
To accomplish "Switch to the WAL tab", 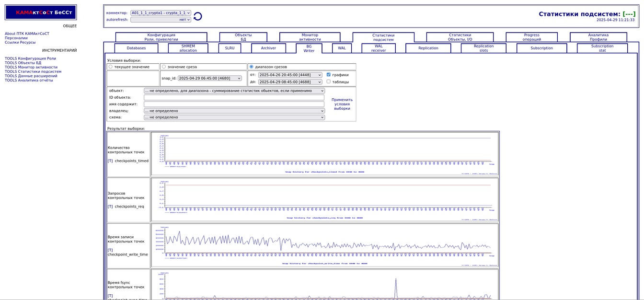I will click(342, 48).
